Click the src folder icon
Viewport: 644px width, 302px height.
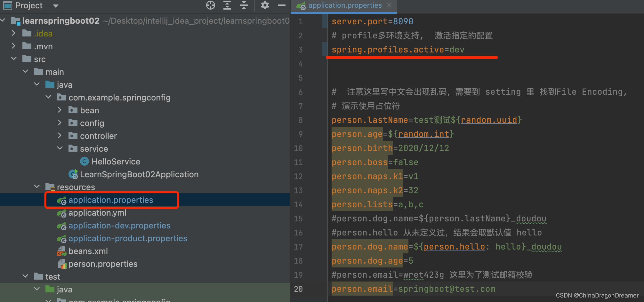pos(27,59)
